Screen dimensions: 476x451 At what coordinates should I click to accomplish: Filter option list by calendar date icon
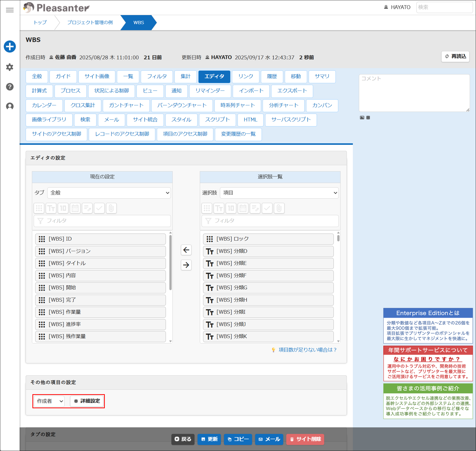pyautogui.click(x=243, y=208)
